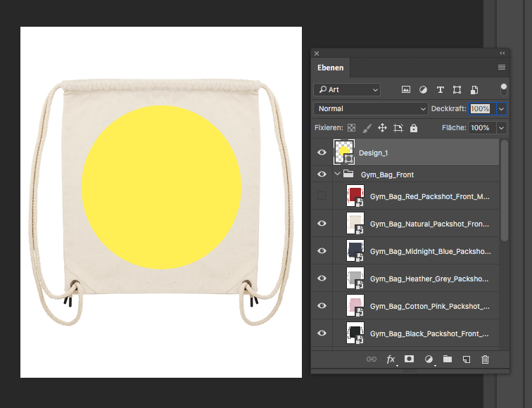
Task: Show the Gym_Bag_Red_Packshot layer
Action: click(x=322, y=196)
